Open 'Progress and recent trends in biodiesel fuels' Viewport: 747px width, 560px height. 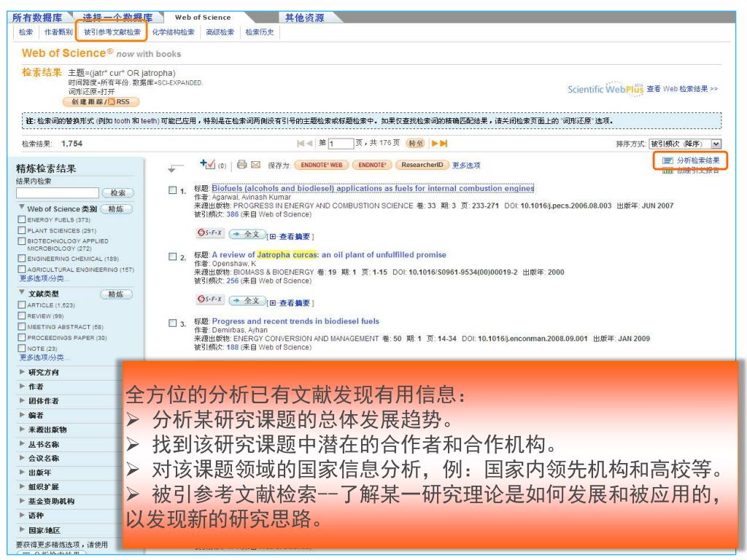point(295,321)
